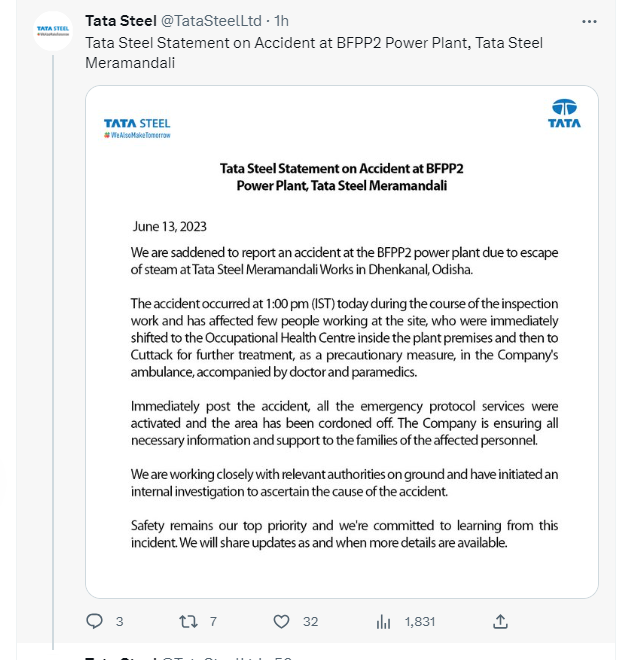This screenshot has width=639, height=660.
Task: Click the bold statement headline in the image
Action: [x=341, y=177]
